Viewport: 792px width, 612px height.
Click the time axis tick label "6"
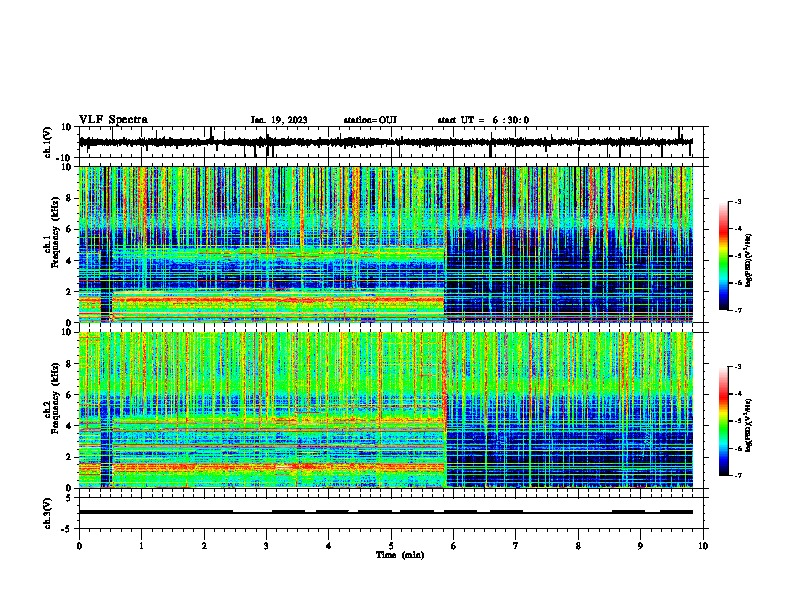(x=453, y=546)
